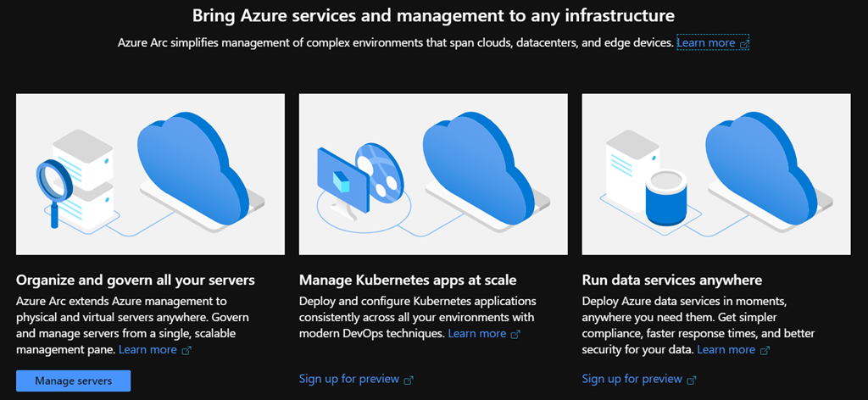Click the external-link icon after the servers Learn more
Image resolution: width=868 pixels, height=400 pixels.
186,350
